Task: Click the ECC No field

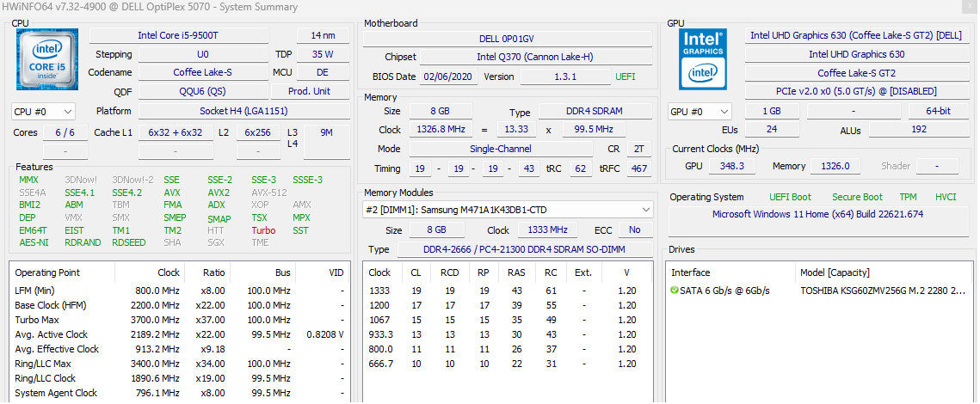Action: pos(635,230)
